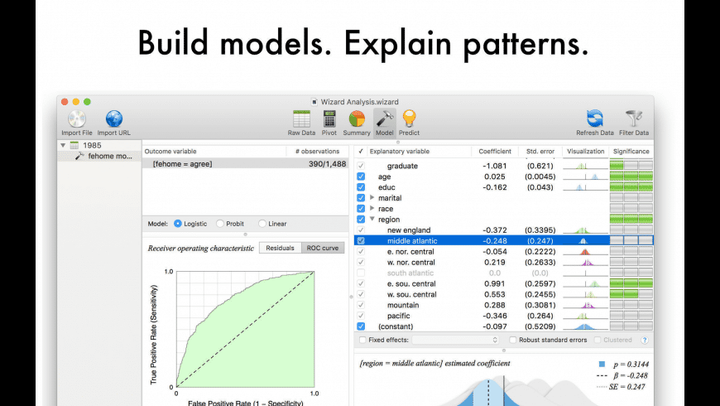Click the ROC curve plot area
Viewport: 720px width, 406px height.
[245, 329]
